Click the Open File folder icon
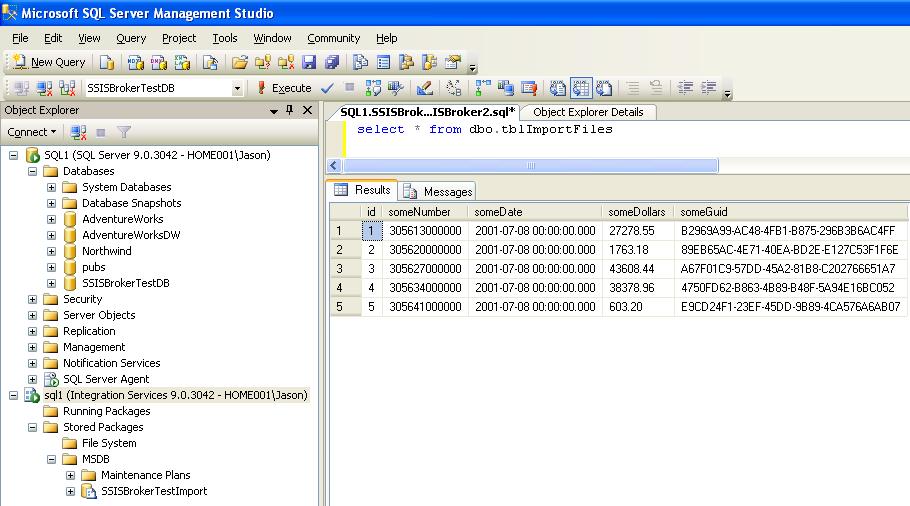The width and height of the screenshot is (910, 506). tap(239, 62)
